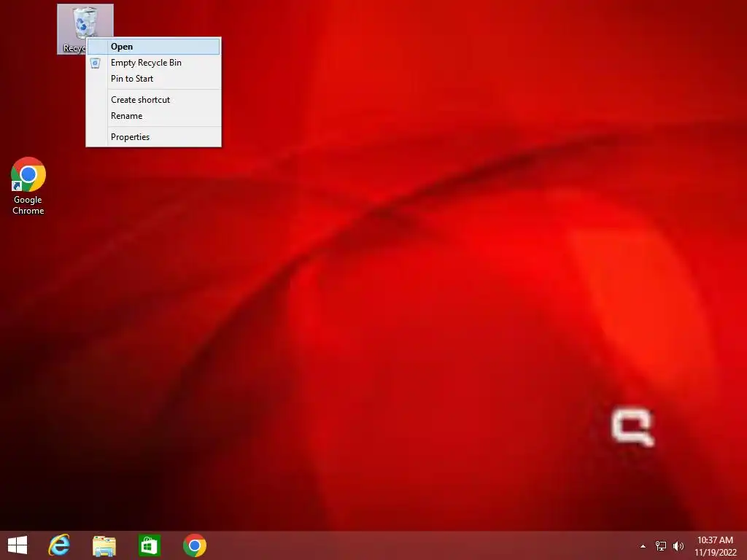Open the Windows Start button

tap(18, 545)
